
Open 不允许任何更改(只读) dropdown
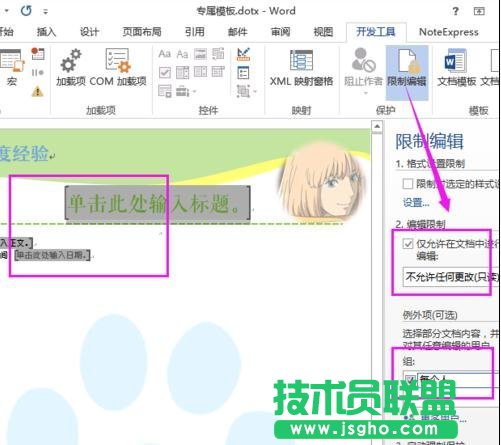click(x=452, y=277)
